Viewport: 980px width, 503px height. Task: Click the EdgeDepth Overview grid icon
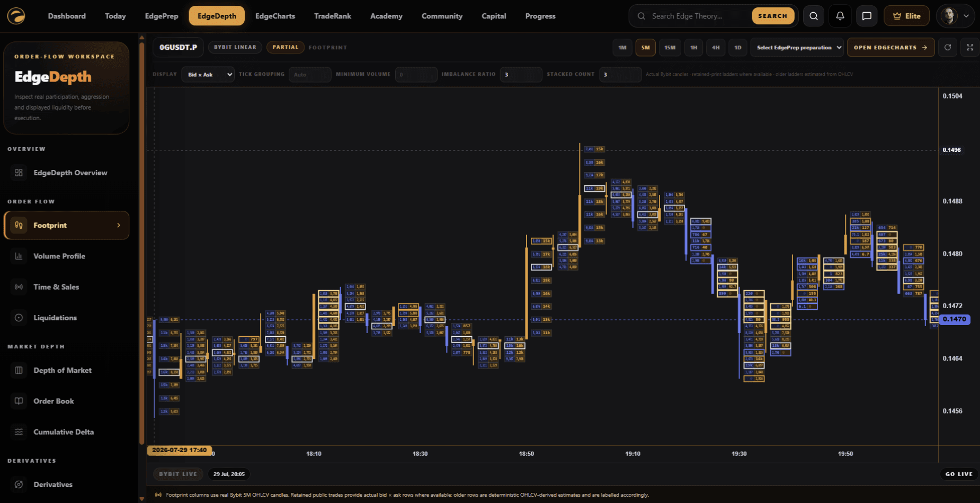[x=19, y=173]
